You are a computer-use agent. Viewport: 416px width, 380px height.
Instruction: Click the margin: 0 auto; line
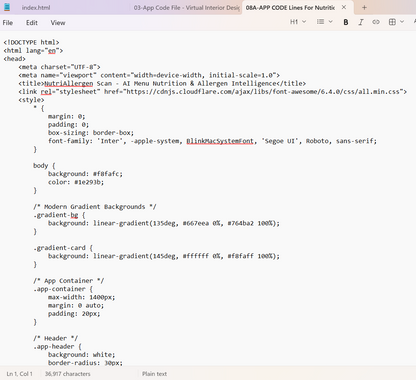(x=76, y=305)
